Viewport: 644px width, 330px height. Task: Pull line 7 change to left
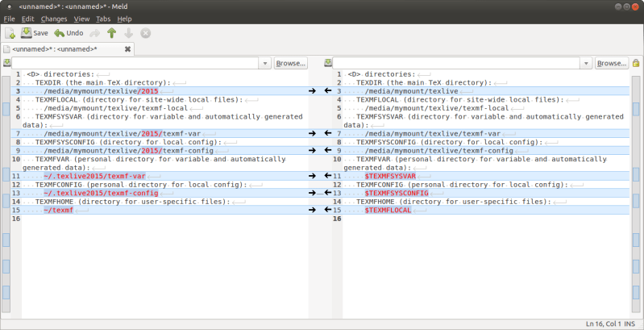tap(328, 133)
